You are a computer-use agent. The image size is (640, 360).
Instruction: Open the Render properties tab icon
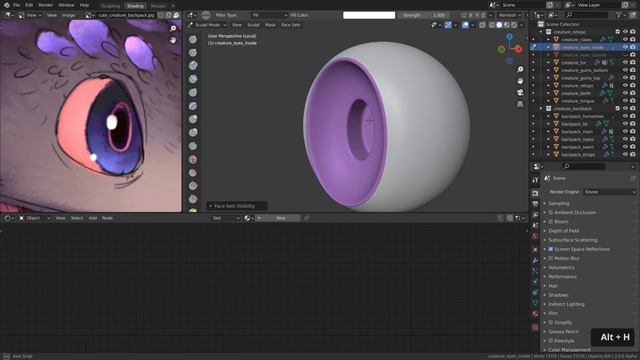coord(535,193)
